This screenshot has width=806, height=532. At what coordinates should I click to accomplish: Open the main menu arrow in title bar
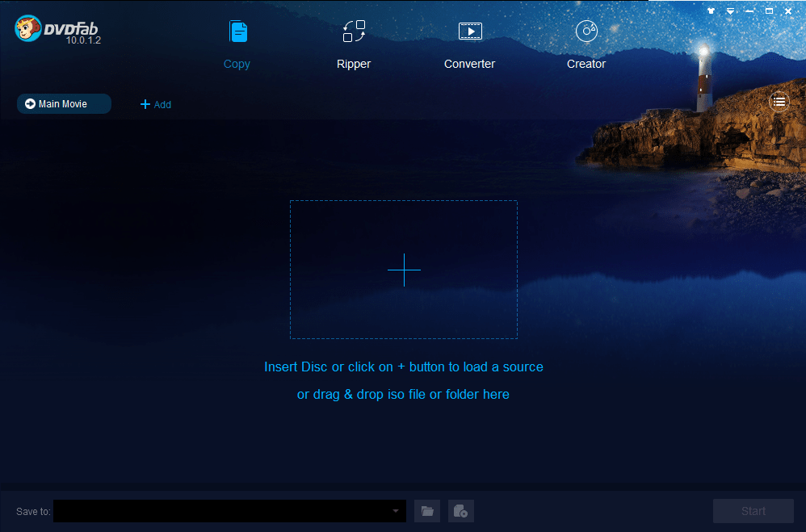click(x=730, y=10)
